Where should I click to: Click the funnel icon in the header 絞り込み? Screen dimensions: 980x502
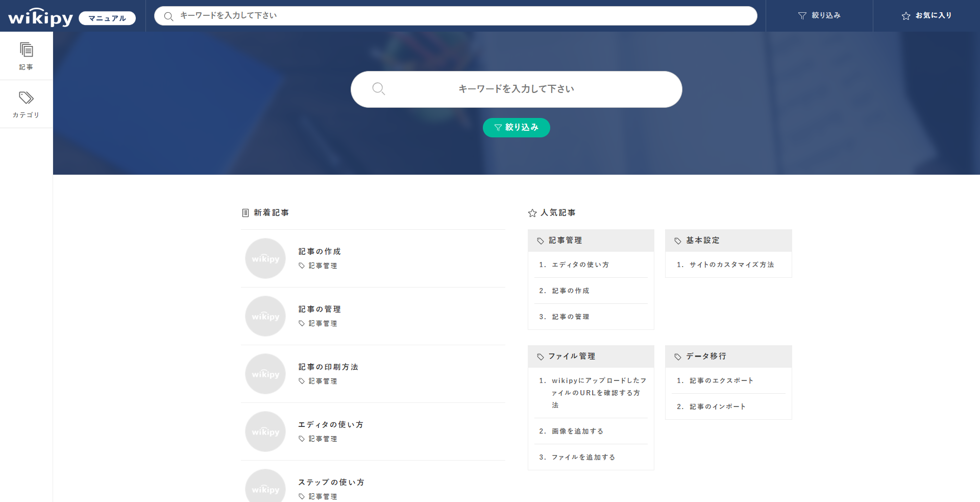point(802,16)
